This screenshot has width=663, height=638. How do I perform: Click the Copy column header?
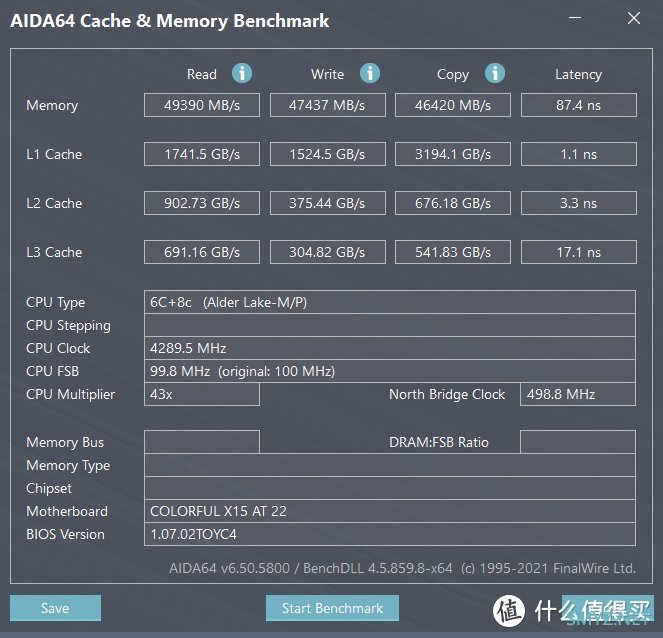(453, 74)
